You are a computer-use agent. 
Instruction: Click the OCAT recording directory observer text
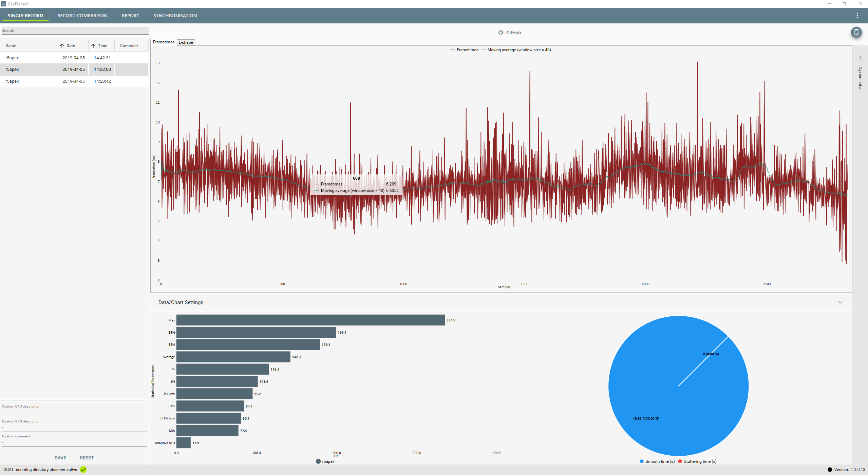(x=41, y=470)
